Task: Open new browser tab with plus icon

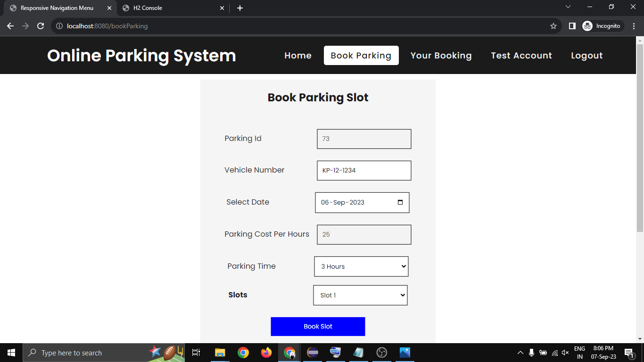Action: pos(240,8)
